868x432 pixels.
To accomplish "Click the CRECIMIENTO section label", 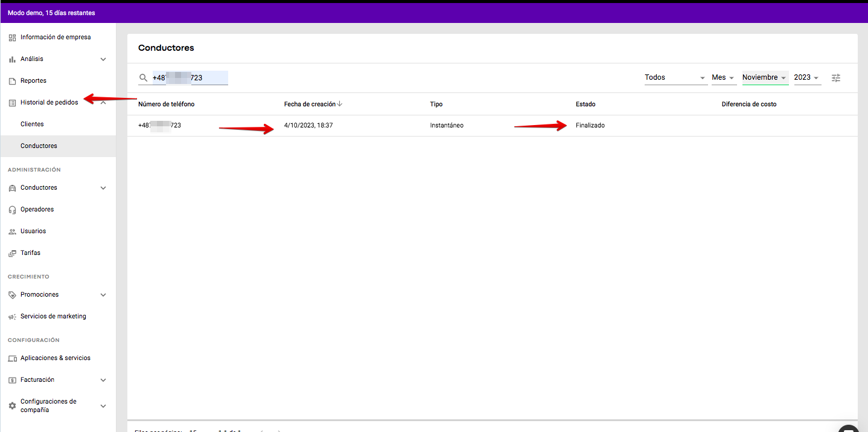I will click(28, 277).
